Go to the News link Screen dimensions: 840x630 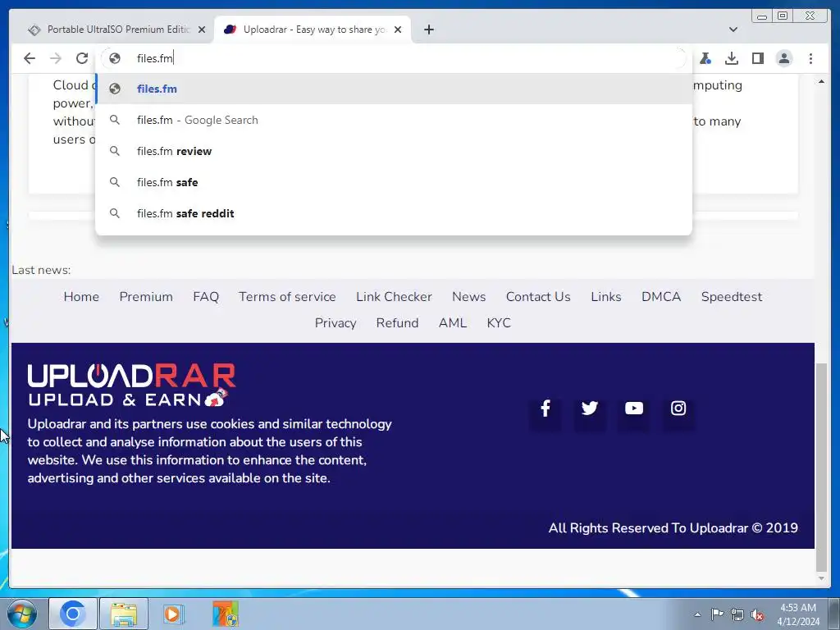coord(468,297)
